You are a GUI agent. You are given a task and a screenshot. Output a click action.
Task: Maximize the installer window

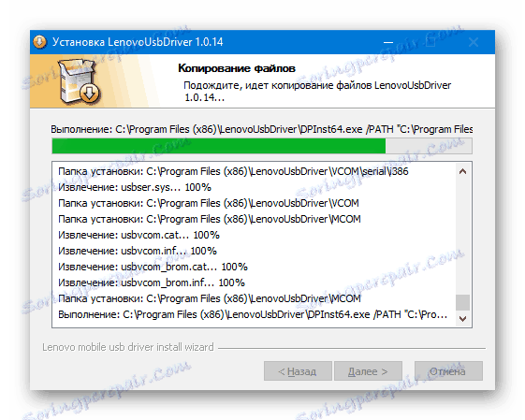[x=430, y=42]
